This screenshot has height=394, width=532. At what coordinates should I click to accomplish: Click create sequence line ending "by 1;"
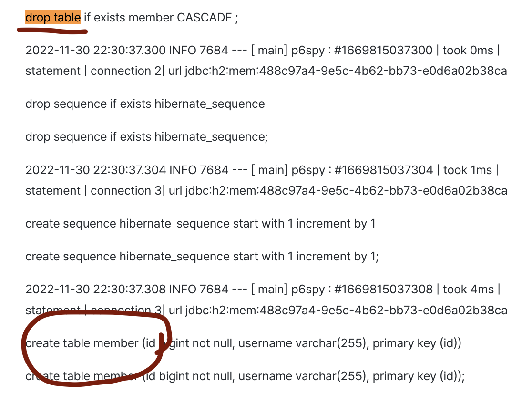202,257
